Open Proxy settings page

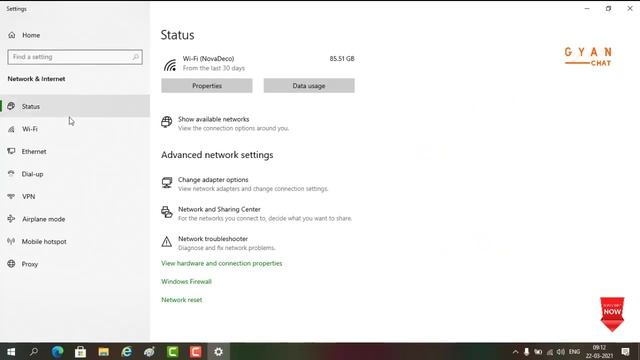pos(75,264)
